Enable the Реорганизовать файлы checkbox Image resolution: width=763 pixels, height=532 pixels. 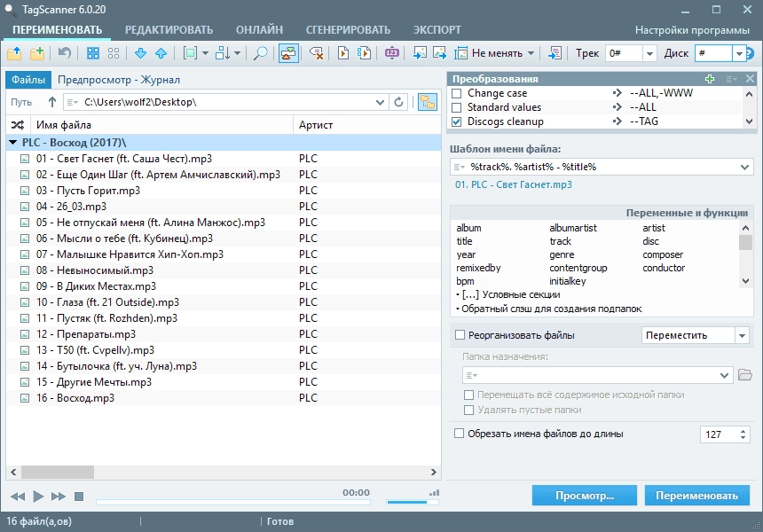(x=460, y=335)
